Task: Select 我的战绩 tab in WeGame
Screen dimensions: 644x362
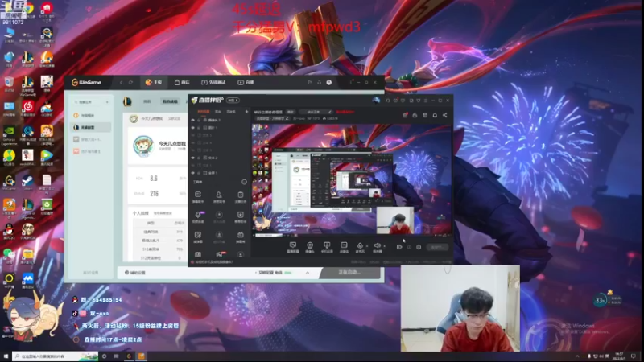Action: (x=170, y=101)
